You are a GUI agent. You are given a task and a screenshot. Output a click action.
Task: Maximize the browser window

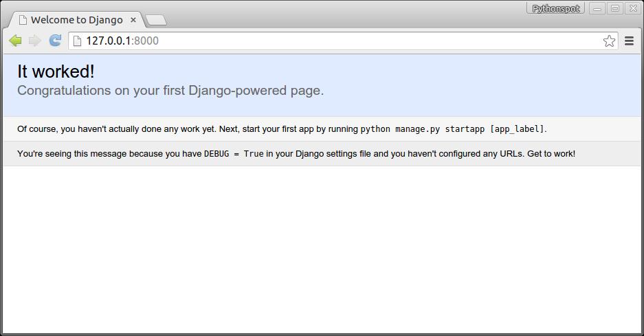(x=615, y=8)
